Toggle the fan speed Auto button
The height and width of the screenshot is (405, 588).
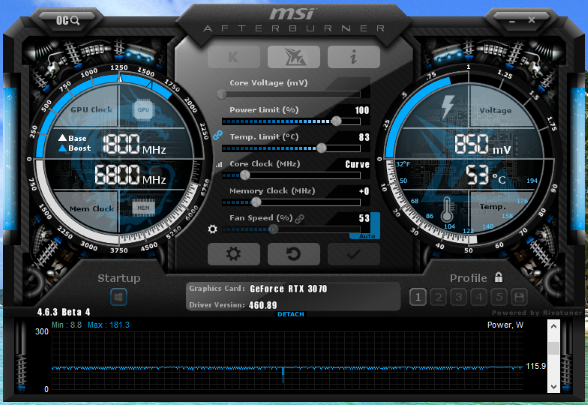(367, 236)
